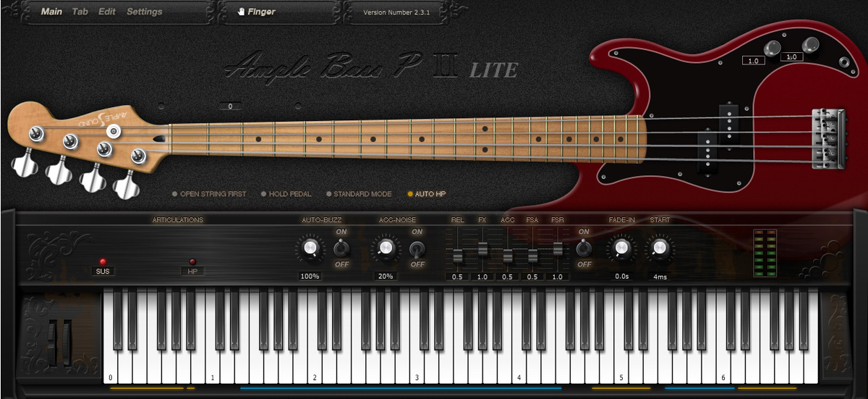
Task: Click the upper split pickup
Action: click(x=728, y=125)
